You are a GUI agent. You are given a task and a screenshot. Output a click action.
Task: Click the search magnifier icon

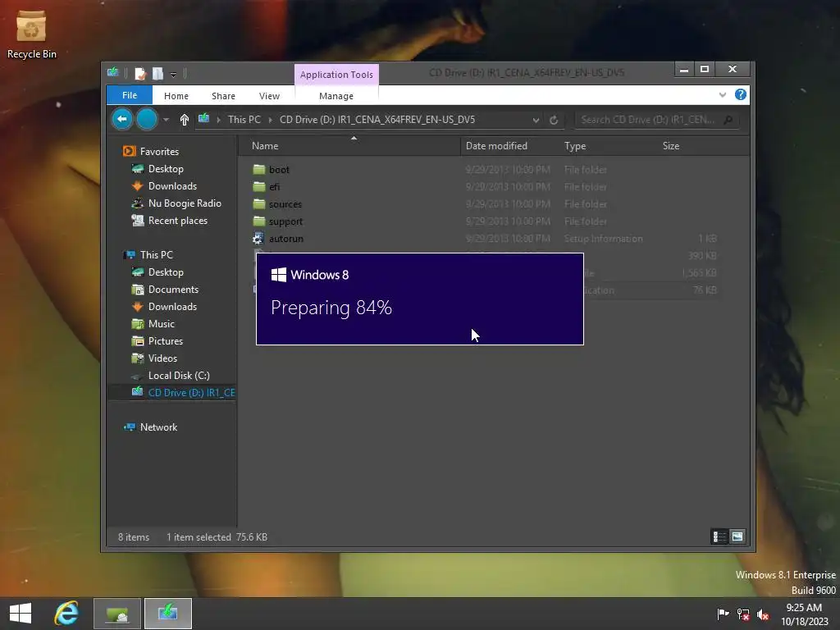728,120
